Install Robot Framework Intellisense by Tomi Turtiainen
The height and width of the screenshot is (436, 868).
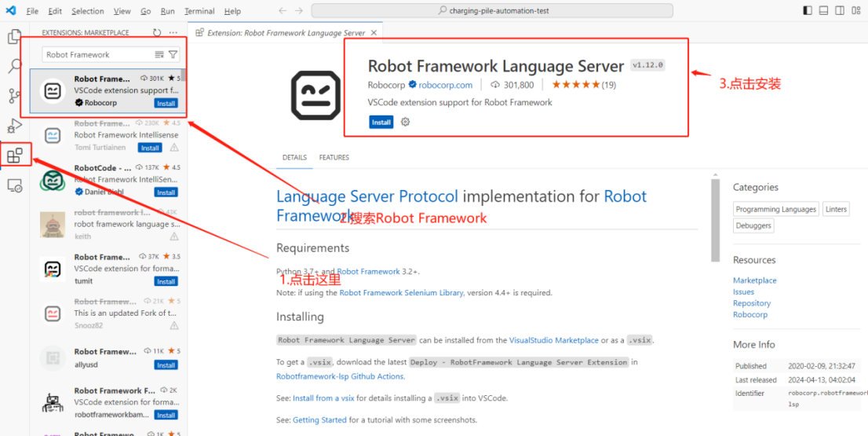coord(151,148)
